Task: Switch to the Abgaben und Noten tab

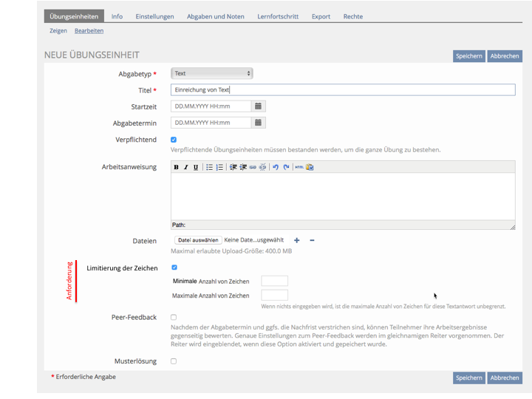Action: coord(215,16)
